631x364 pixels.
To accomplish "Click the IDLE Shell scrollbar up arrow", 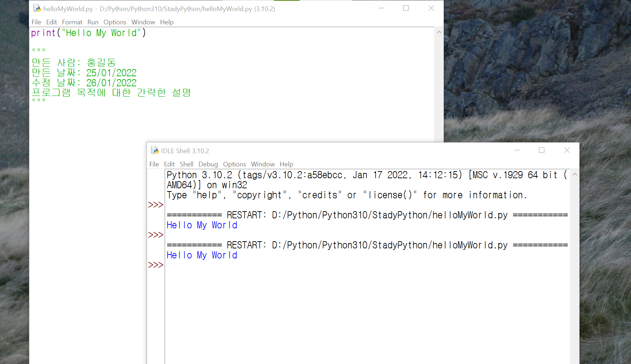I will [x=575, y=174].
